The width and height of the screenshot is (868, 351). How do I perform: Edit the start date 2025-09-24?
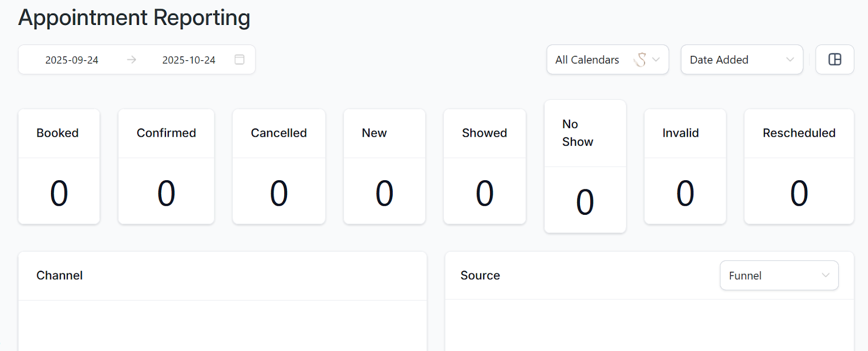click(x=72, y=60)
